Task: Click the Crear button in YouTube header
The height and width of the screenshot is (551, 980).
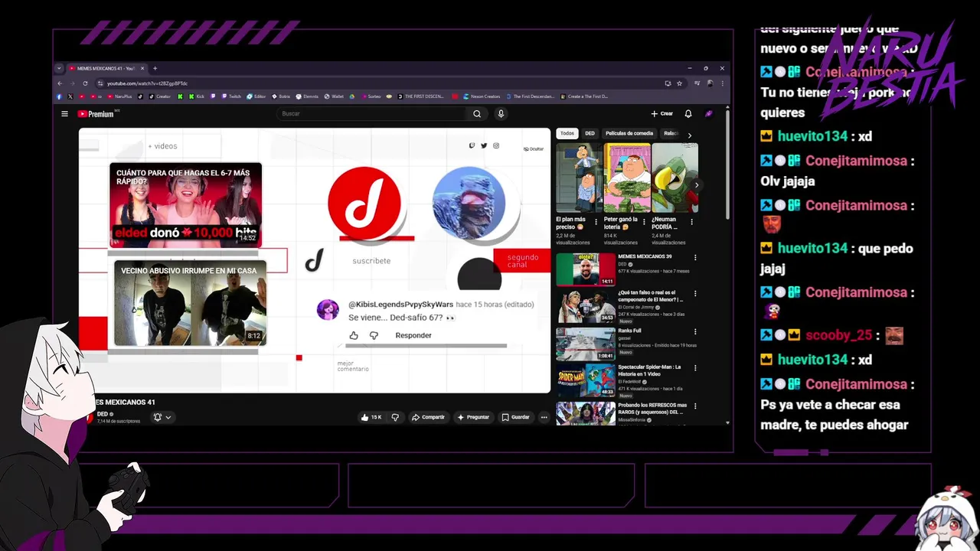Action: coord(662,114)
